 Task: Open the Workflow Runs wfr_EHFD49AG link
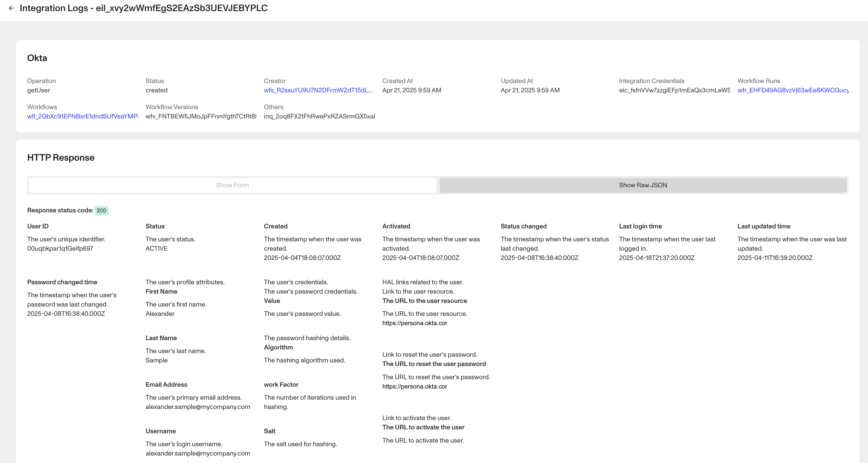[x=793, y=90]
